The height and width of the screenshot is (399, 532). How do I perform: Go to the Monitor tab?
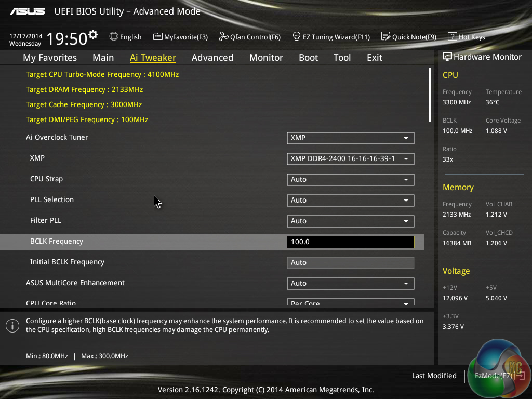pos(266,58)
